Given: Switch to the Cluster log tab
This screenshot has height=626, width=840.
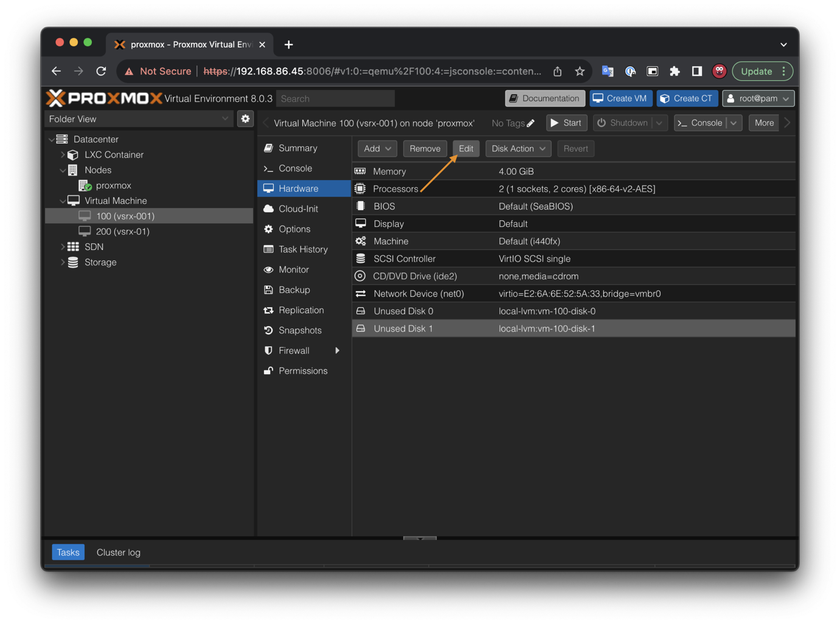Looking at the screenshot, I should 119,552.
